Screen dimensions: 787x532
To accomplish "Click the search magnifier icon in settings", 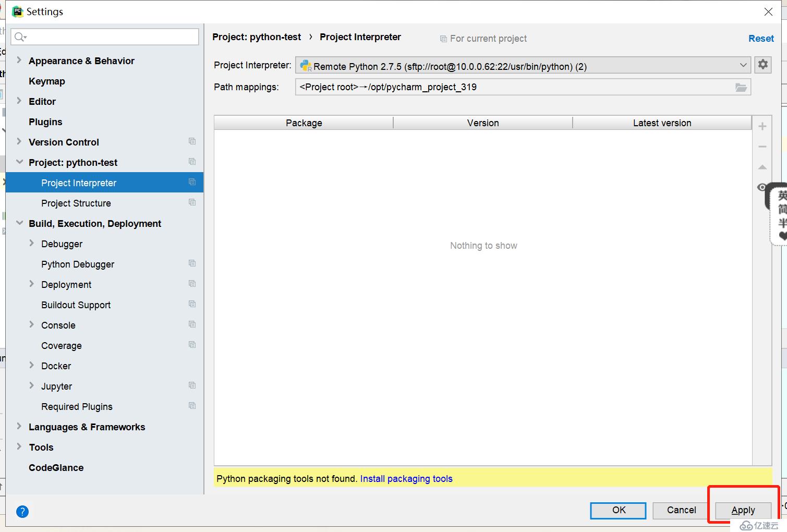I will tap(20, 37).
